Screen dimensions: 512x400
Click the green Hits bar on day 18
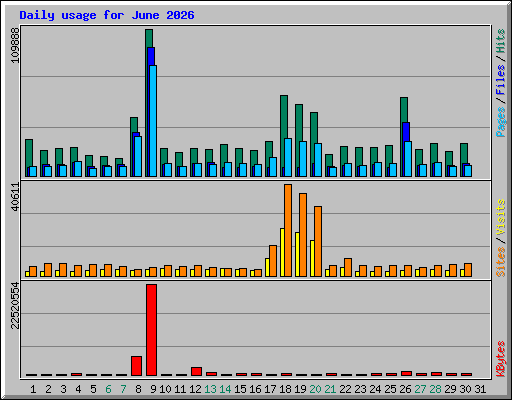click(284, 116)
